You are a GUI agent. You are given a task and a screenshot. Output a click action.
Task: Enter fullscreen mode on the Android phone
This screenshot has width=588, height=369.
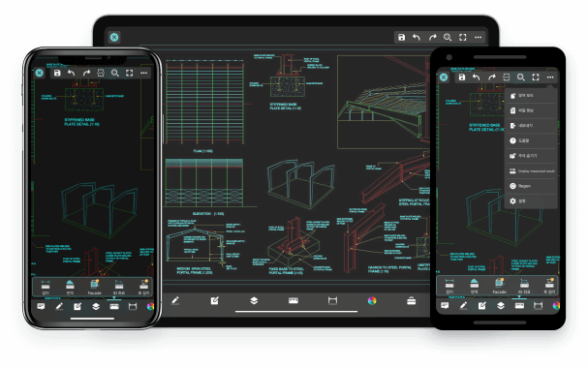pyautogui.click(x=536, y=77)
